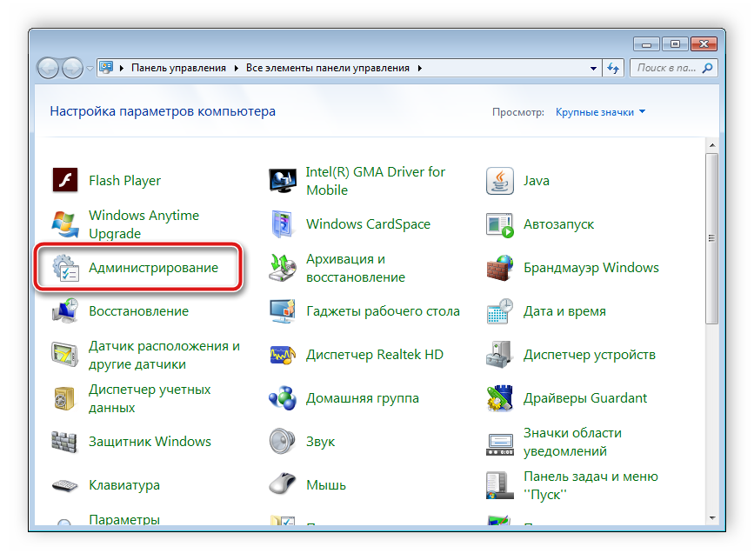Click the Клавиатура keyboard icon
The image size is (754, 560).
(x=64, y=485)
